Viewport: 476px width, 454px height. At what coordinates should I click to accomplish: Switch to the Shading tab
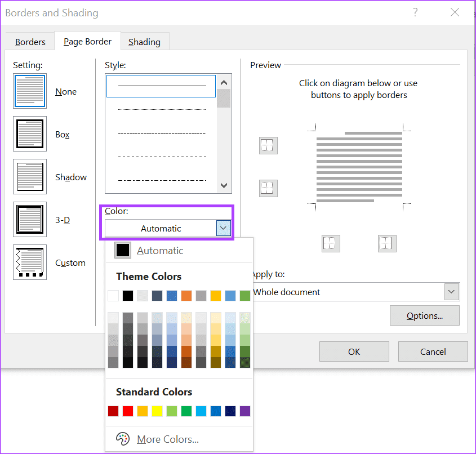click(144, 42)
